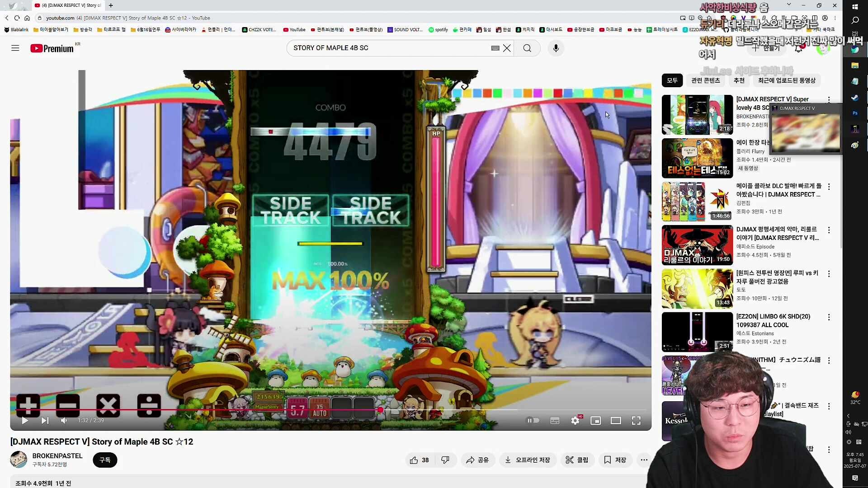
Task: Start voice search with microphone icon
Action: (556, 48)
